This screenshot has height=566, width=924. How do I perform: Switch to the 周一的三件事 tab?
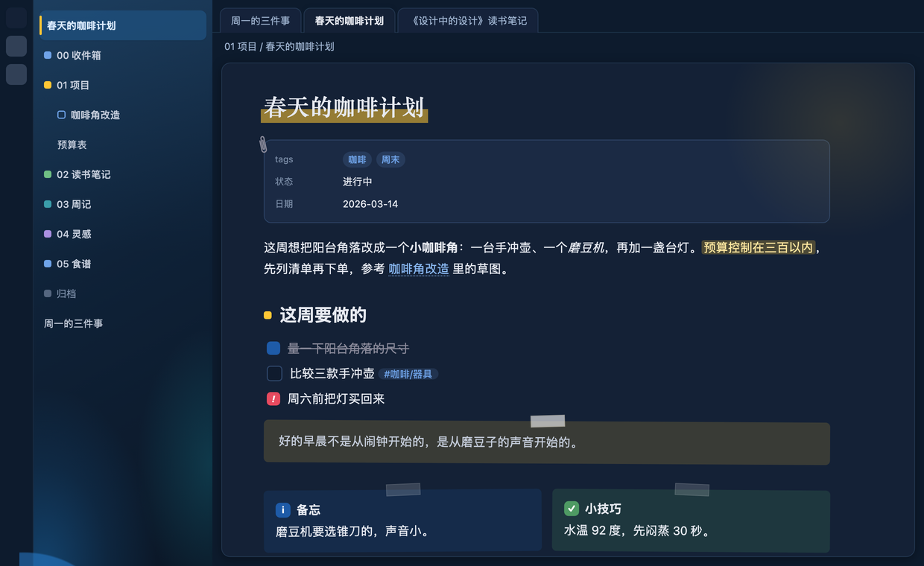click(261, 21)
